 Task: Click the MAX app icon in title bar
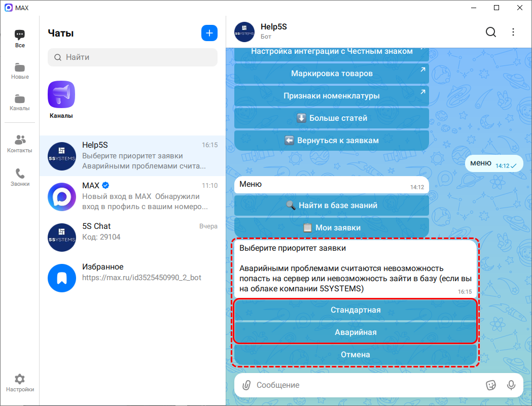pyautogui.click(x=9, y=8)
